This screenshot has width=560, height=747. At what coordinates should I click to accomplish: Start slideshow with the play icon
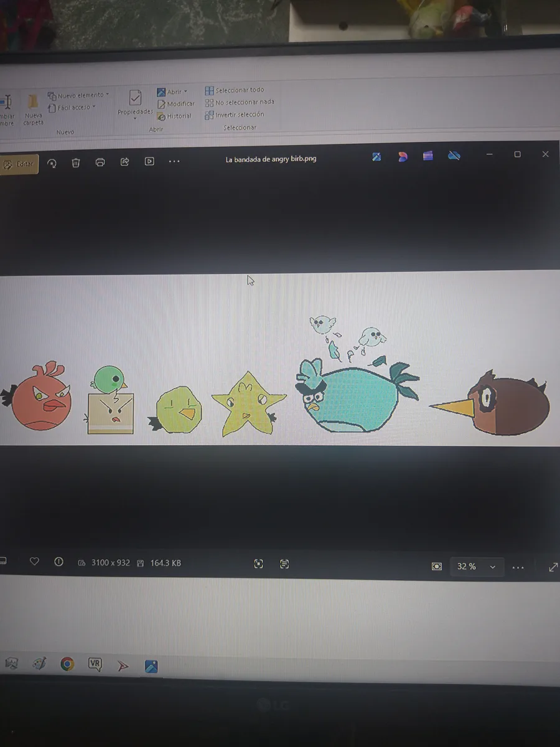pyautogui.click(x=149, y=161)
